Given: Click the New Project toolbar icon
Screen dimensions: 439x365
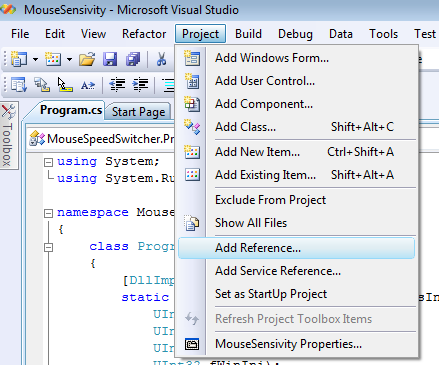Looking at the screenshot, I should pyautogui.click(x=19, y=59).
